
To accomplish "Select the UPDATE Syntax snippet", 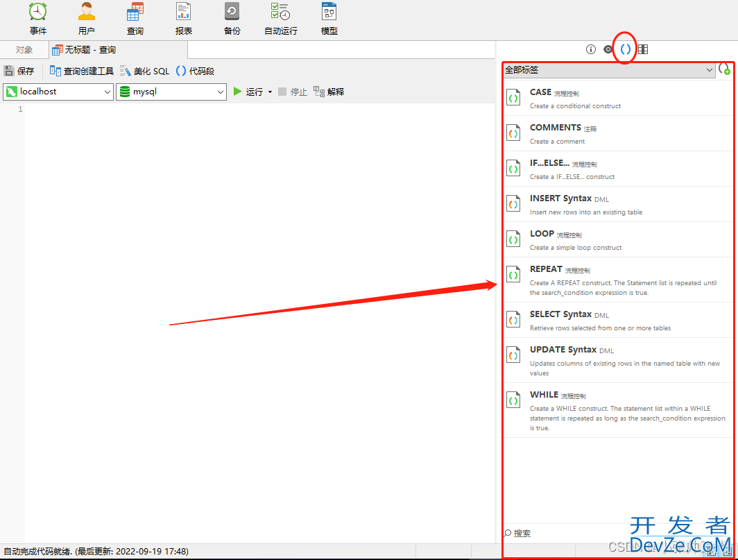I will click(618, 360).
